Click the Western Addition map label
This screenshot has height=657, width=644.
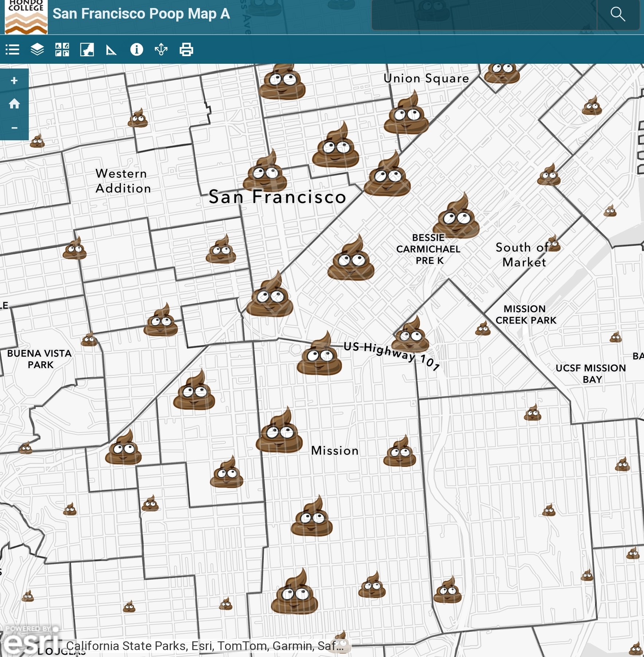tap(123, 181)
